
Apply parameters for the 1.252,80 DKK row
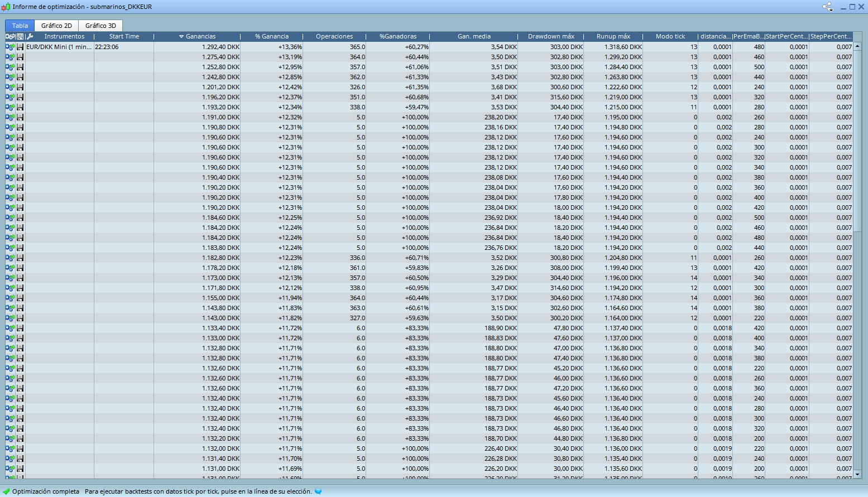pos(10,67)
